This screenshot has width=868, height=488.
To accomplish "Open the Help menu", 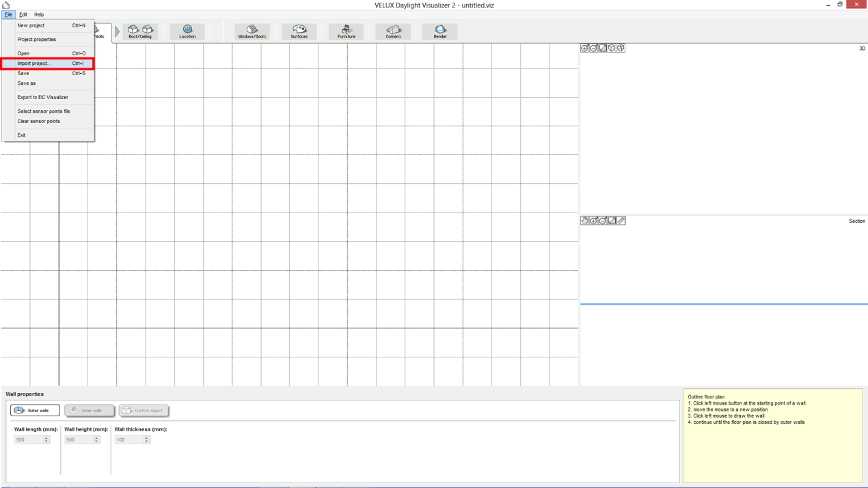I will 39,14.
